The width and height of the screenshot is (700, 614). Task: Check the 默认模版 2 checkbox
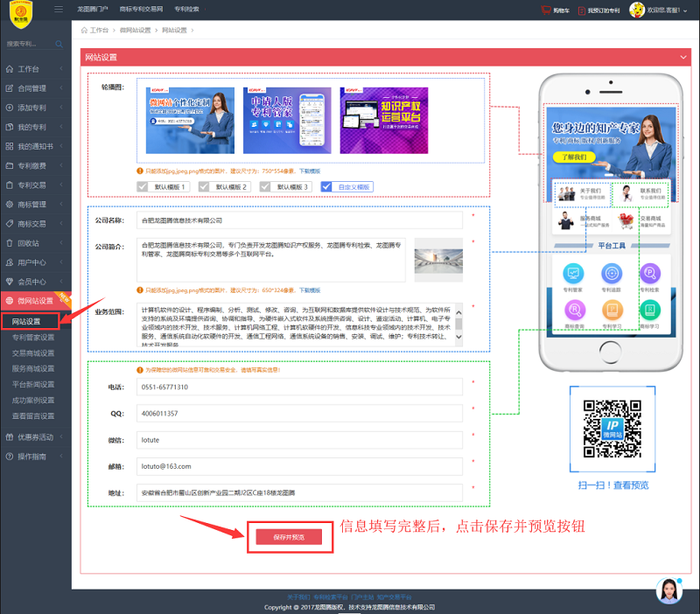204,187
